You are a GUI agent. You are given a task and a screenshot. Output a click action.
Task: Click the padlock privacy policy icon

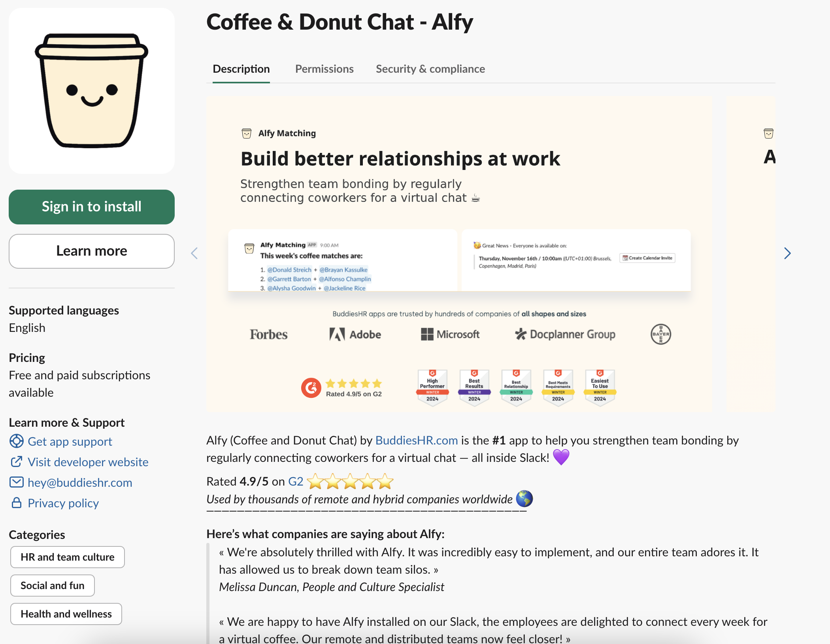click(16, 503)
